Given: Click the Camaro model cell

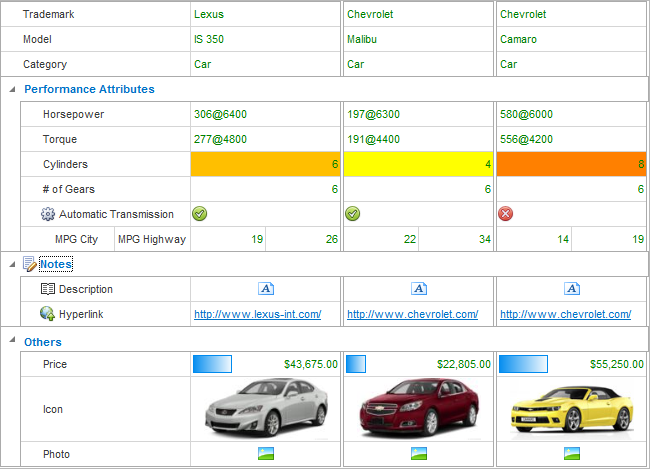Looking at the screenshot, I should (x=571, y=39).
